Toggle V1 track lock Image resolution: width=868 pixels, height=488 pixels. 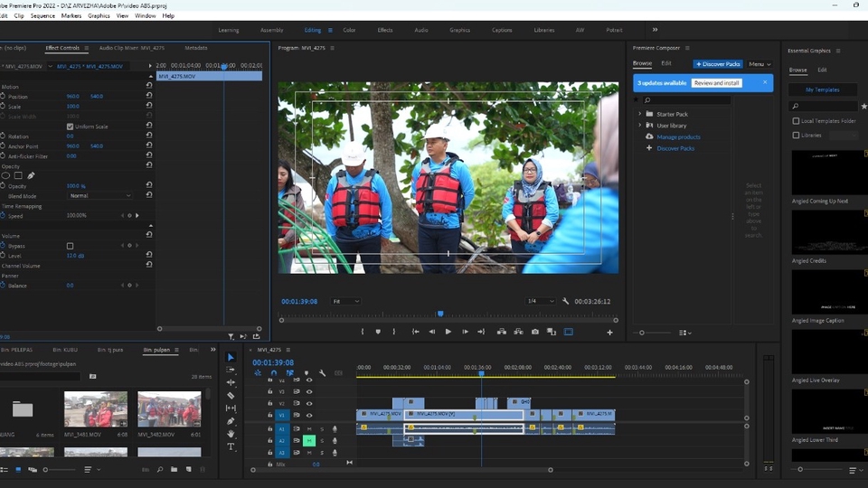coord(270,415)
